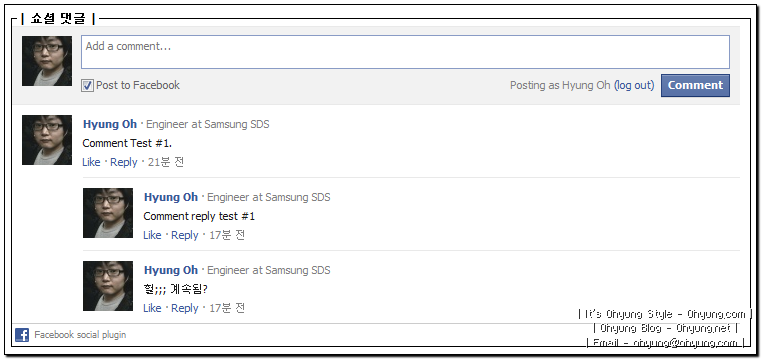Click the avatar on Comment reply test #1

[108, 213]
